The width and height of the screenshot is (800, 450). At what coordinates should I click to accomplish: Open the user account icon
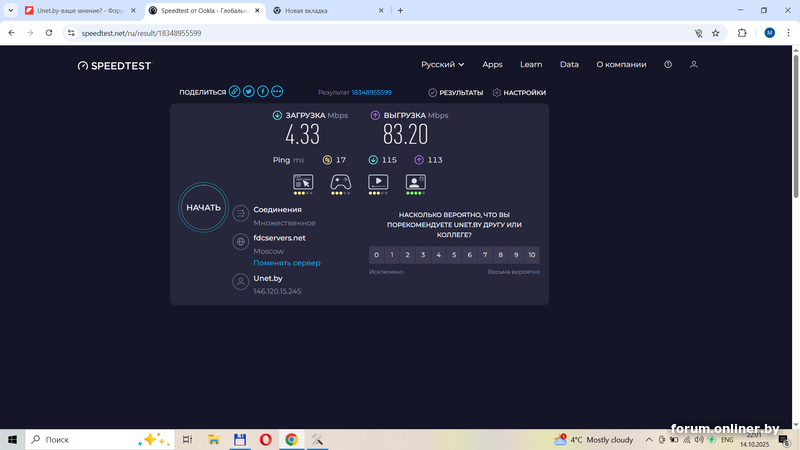pos(694,64)
